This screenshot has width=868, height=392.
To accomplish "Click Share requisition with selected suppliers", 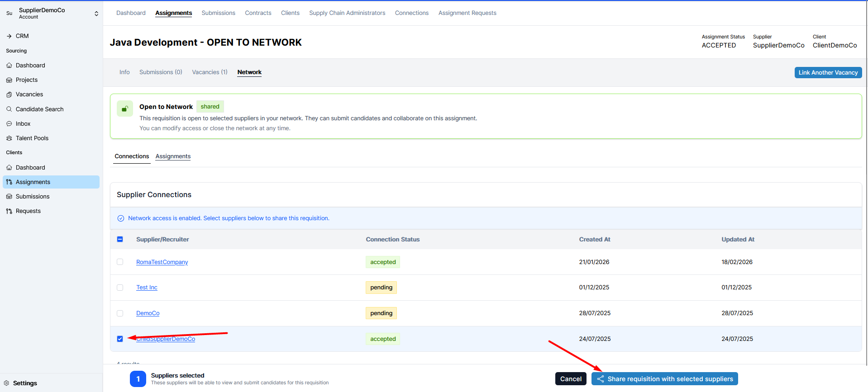I will coord(664,379).
